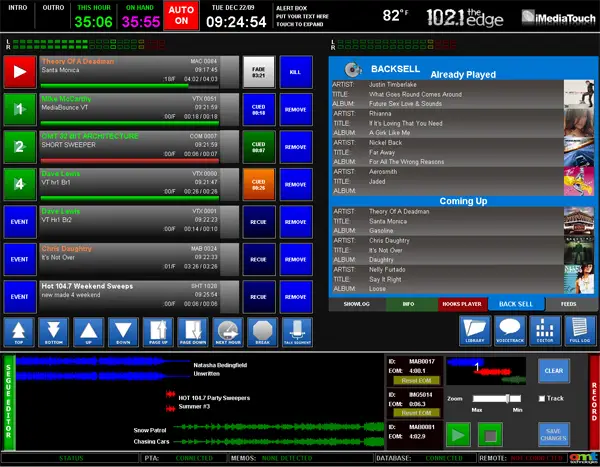Screen dimensions: 600x467
Task: Open the Editor icon
Action: [545, 330]
